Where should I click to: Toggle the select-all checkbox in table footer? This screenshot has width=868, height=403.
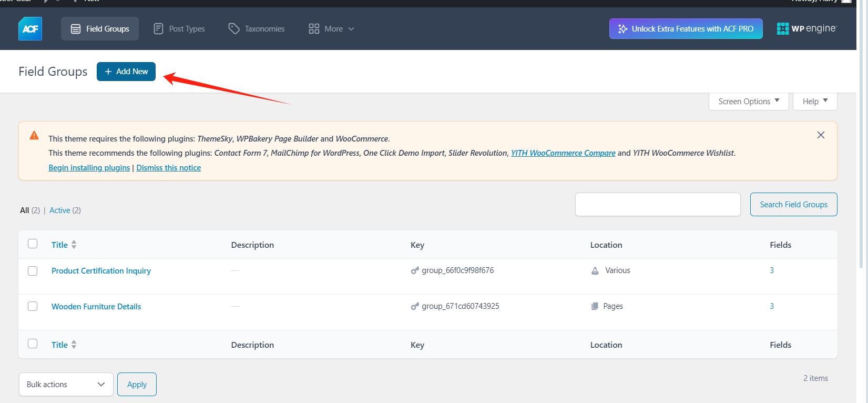[x=33, y=344]
